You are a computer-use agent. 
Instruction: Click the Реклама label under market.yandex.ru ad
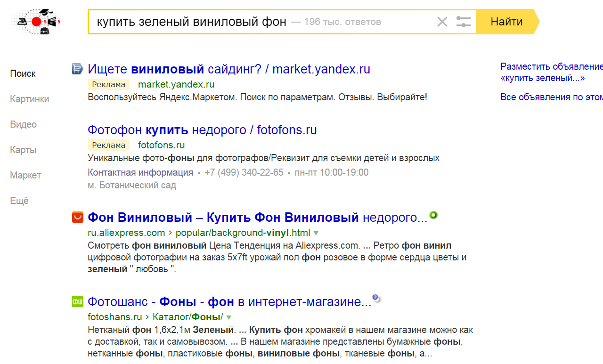109,85
